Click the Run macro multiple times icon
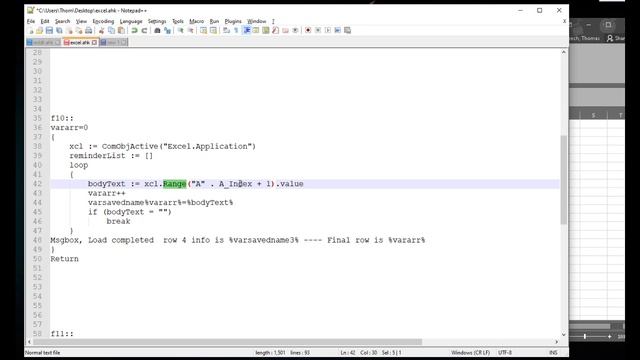The height and width of the screenshot is (360, 640). [x=338, y=31]
